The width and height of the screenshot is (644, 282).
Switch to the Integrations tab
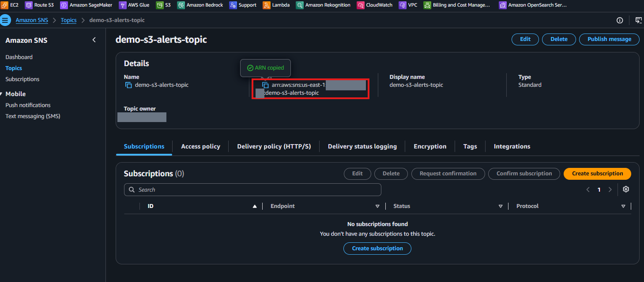[512, 146]
